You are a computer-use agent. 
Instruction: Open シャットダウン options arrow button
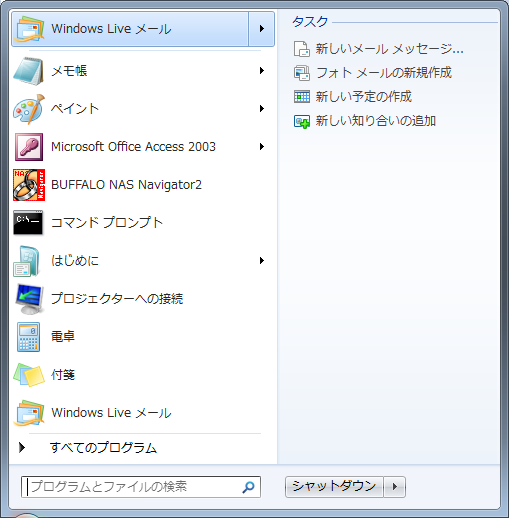tap(395, 487)
